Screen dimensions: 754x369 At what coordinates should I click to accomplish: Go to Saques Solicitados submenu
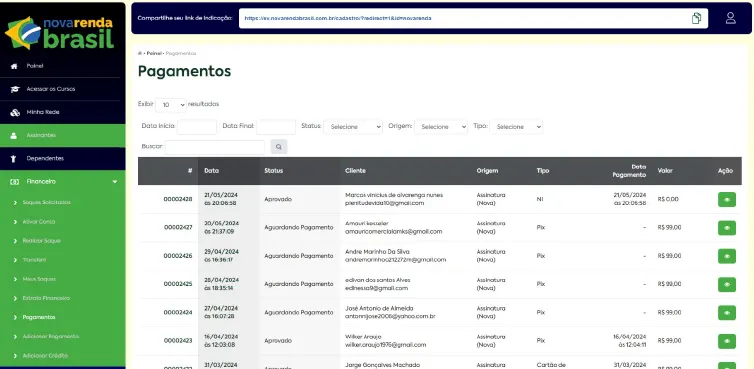coord(47,203)
